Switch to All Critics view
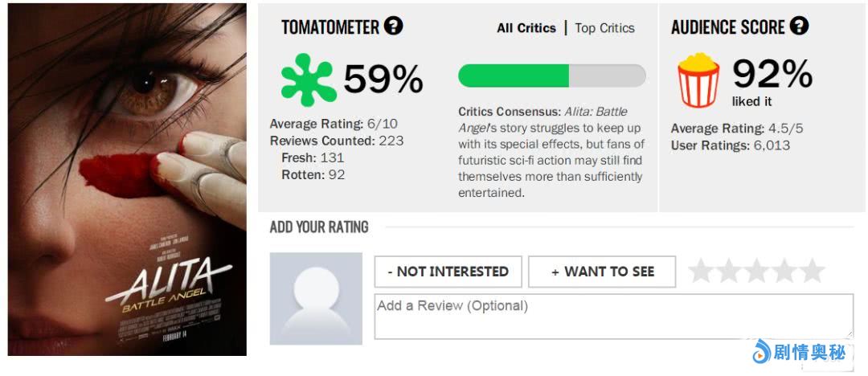This screenshot has width=868, height=376. 526,28
